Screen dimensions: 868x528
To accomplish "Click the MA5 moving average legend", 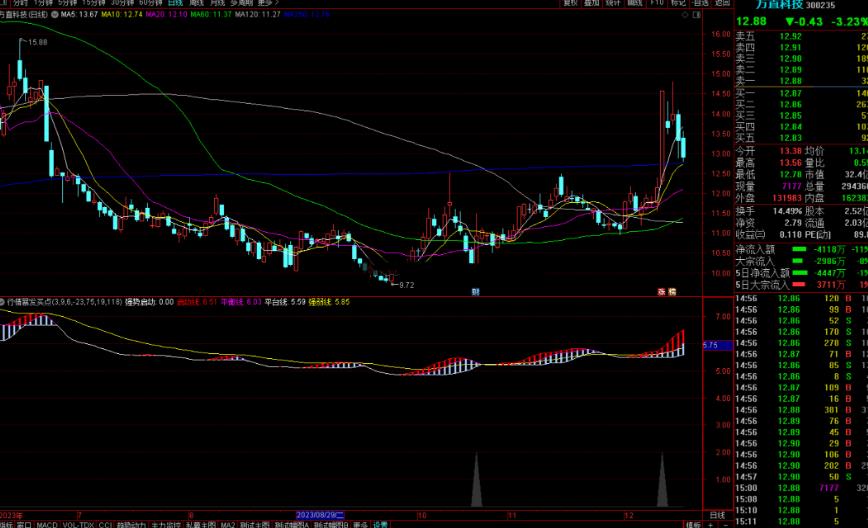I will coord(79,15).
